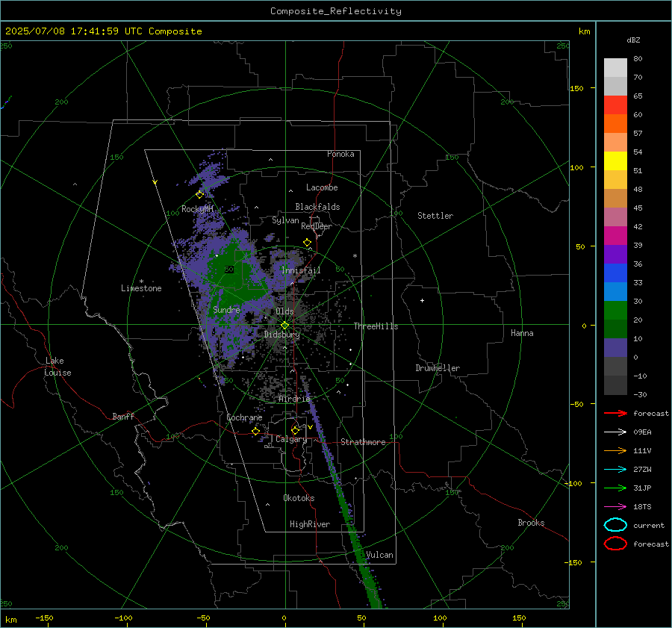The image size is (672, 628).
Task: Click the dBZ legend heading
Action: pyautogui.click(x=633, y=40)
